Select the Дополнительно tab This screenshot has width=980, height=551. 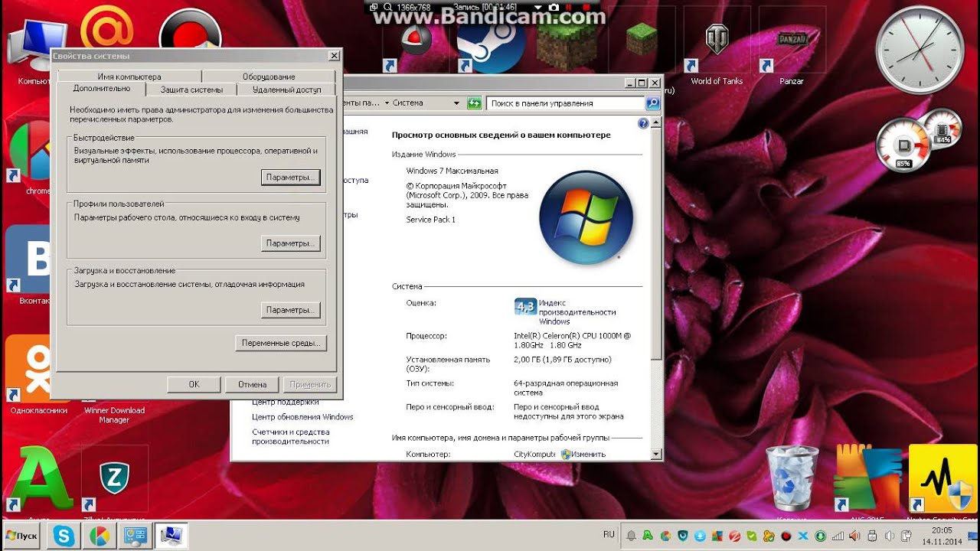(102, 89)
